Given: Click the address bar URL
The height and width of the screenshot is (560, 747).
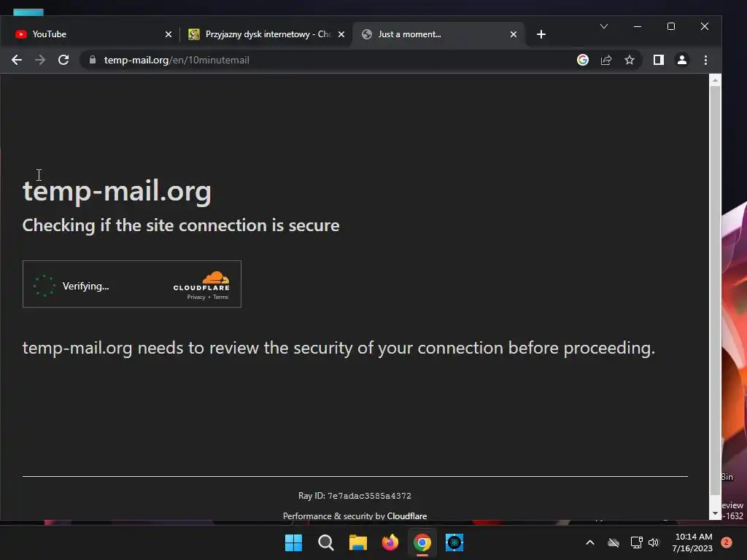Looking at the screenshot, I should 177,60.
